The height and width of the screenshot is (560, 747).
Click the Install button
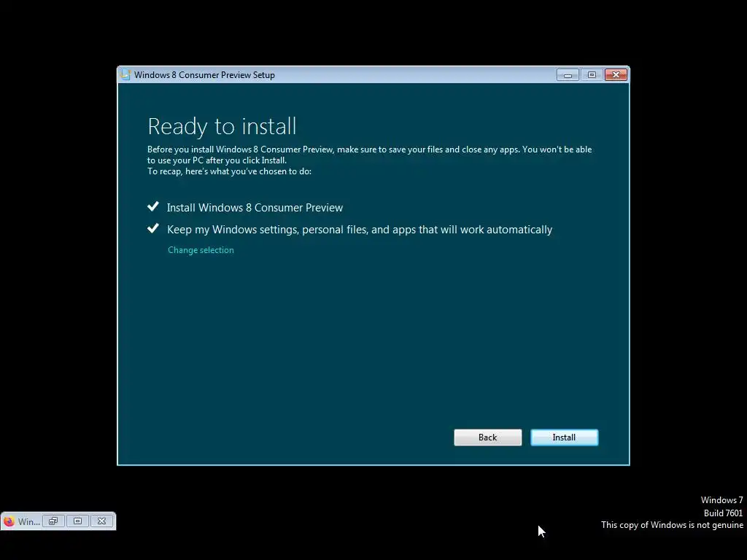pos(564,437)
